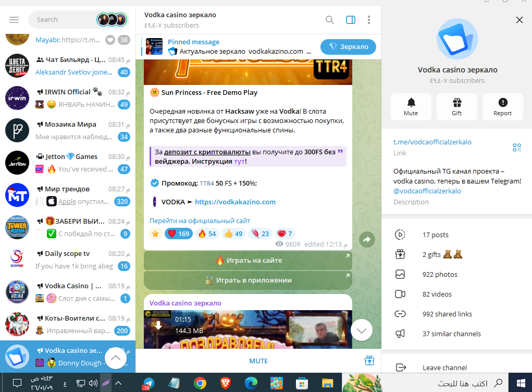Launch Microsoft Edge from taskbar

[x=251, y=383]
